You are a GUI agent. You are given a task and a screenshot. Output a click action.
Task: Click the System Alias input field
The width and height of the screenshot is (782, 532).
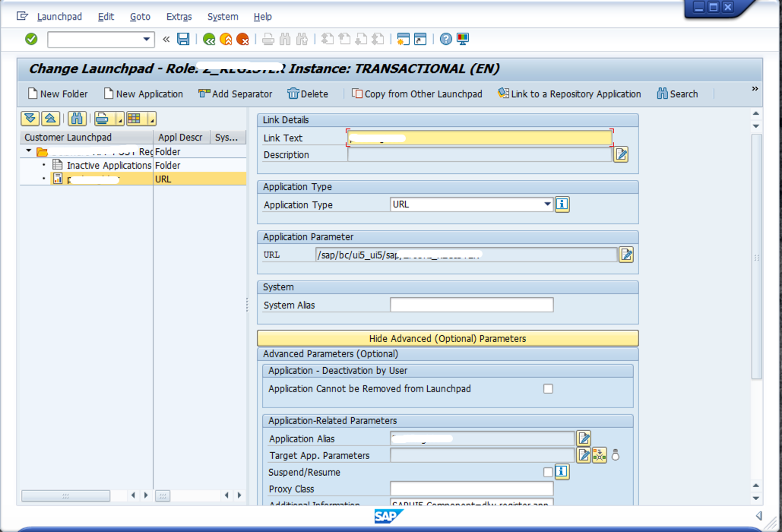click(x=471, y=305)
